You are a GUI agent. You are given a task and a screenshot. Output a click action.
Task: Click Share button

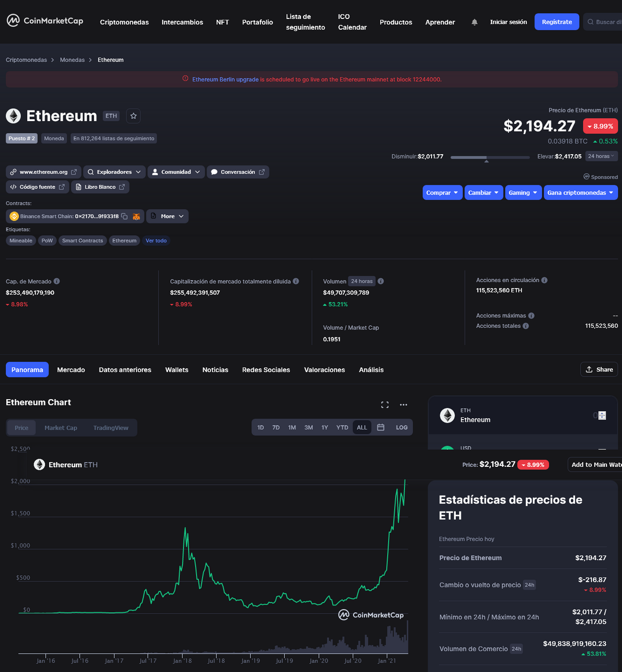click(x=599, y=370)
